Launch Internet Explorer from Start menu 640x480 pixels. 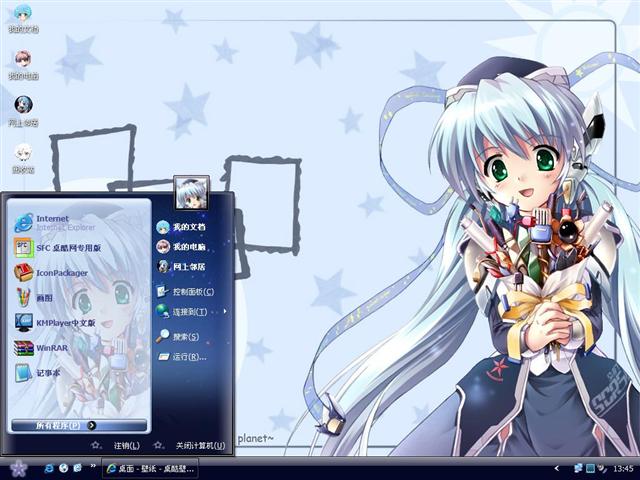(x=55, y=223)
